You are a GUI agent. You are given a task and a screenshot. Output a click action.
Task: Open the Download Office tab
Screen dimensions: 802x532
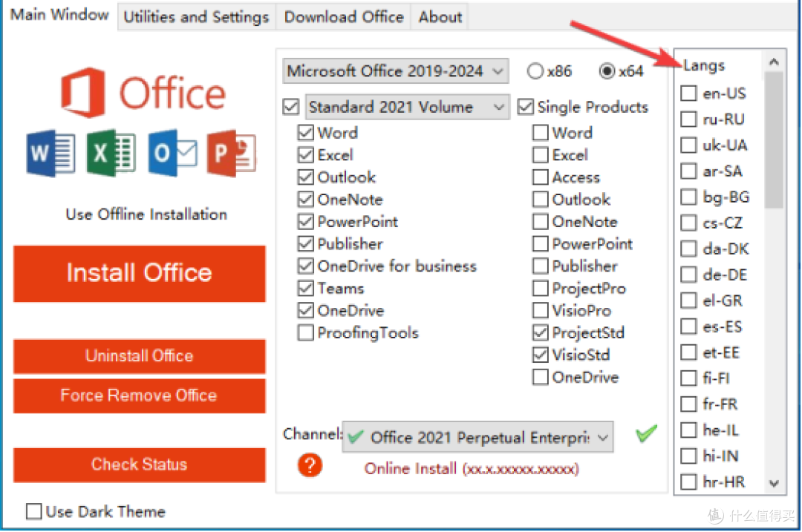[x=344, y=17]
